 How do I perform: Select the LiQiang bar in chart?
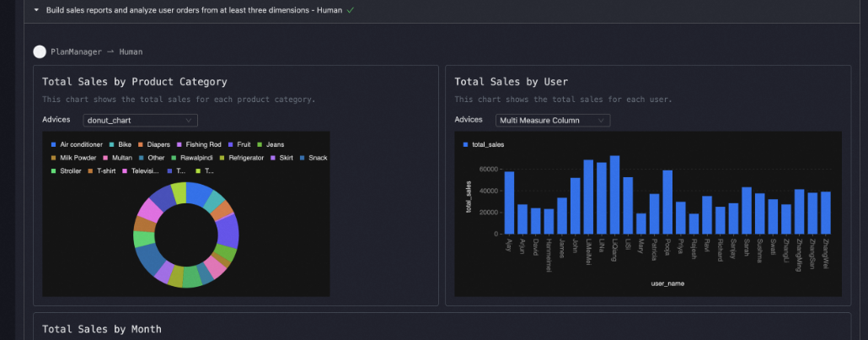point(614,195)
